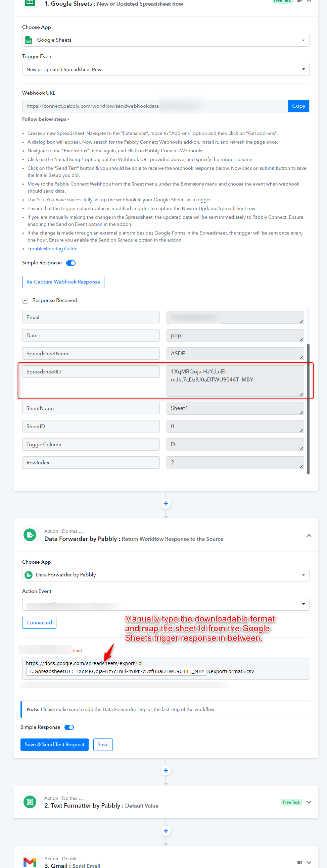Expand the Gmail Send Email step
The width and height of the screenshot is (327, 868).
point(309,862)
